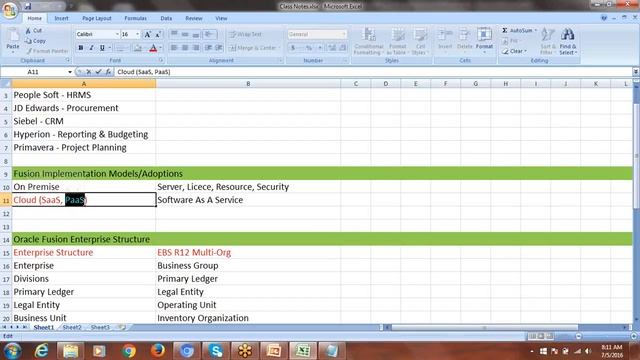This screenshot has width=640, height=360.
Task: Click the Select All corner button
Action: pos(6,84)
